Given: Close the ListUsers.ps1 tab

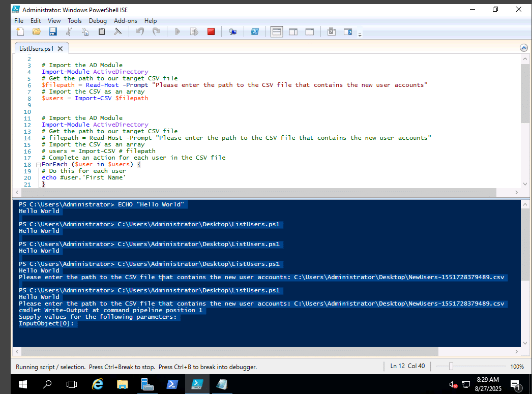Looking at the screenshot, I should (60, 49).
